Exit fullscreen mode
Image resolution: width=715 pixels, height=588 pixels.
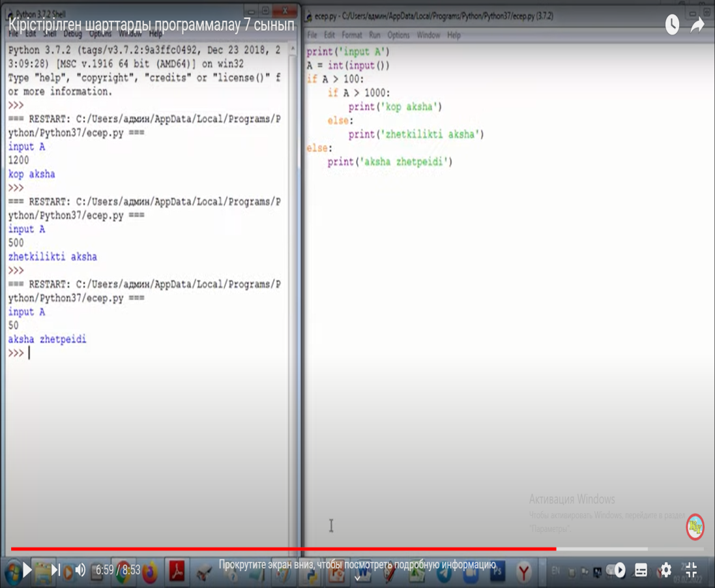coord(691,570)
